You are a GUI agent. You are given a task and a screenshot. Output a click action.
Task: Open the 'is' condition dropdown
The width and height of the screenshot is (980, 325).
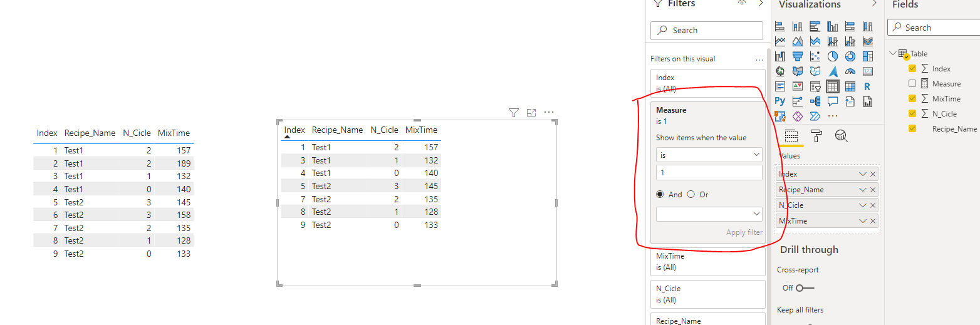709,154
